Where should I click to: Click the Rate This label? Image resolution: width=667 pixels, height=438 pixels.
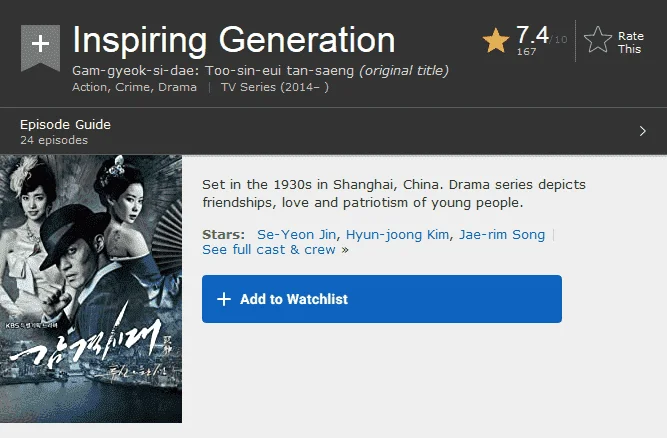click(630, 43)
